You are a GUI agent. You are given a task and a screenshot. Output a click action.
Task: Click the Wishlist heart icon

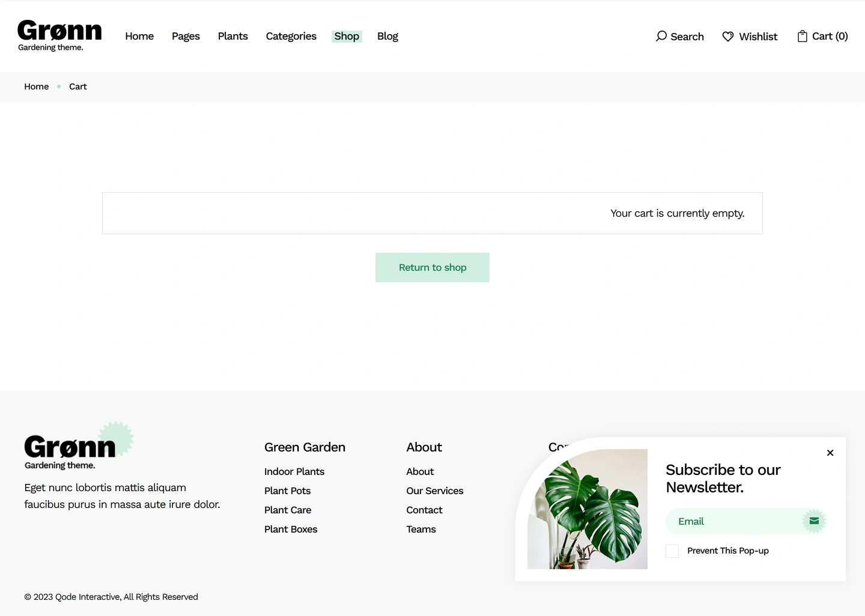pyautogui.click(x=728, y=37)
